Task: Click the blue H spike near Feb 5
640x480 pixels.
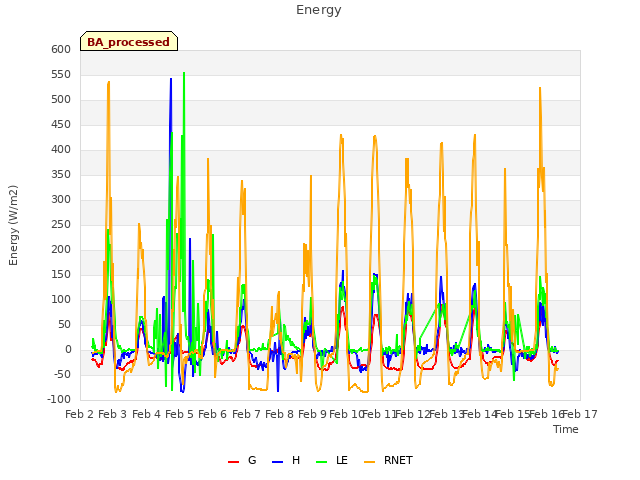Action: [x=171, y=79]
